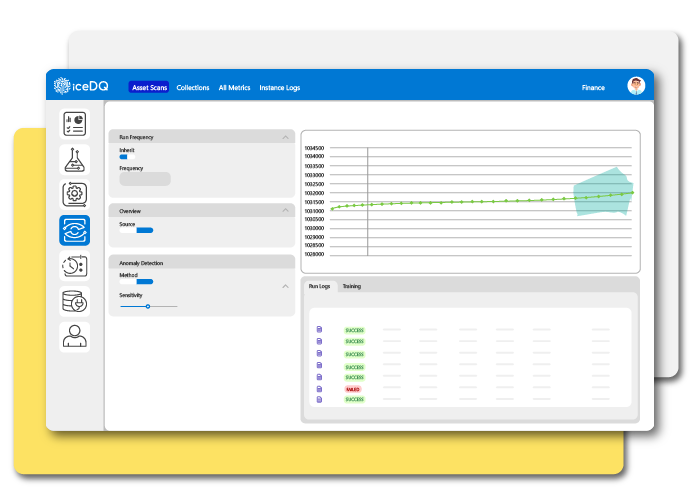The height and width of the screenshot is (500, 700).
Task: Collapse the Run Frequency section
Action: point(286,137)
